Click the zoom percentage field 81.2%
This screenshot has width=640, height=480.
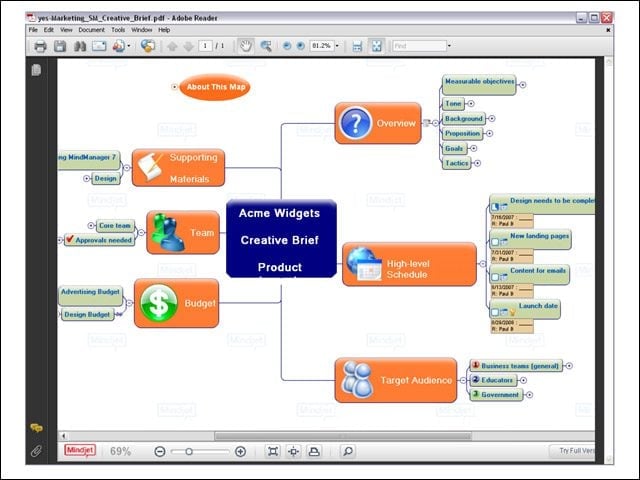322,46
